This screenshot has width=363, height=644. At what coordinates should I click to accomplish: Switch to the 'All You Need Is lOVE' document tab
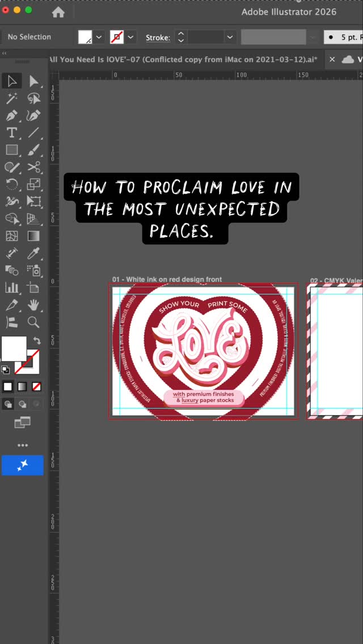point(183,60)
